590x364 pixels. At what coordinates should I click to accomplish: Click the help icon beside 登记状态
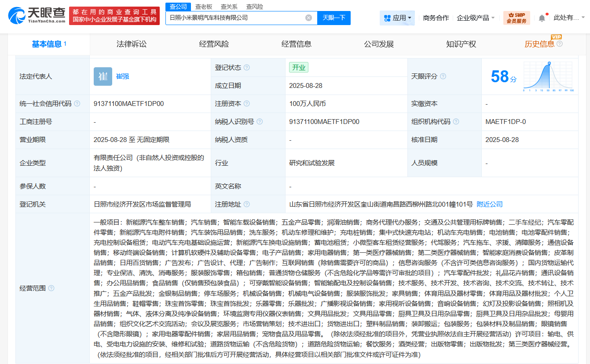pos(247,67)
